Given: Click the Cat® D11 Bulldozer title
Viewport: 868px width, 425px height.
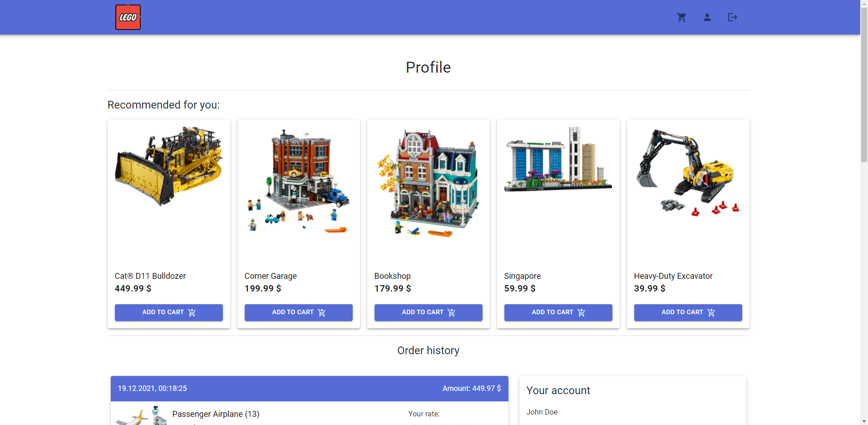Looking at the screenshot, I should point(150,276).
